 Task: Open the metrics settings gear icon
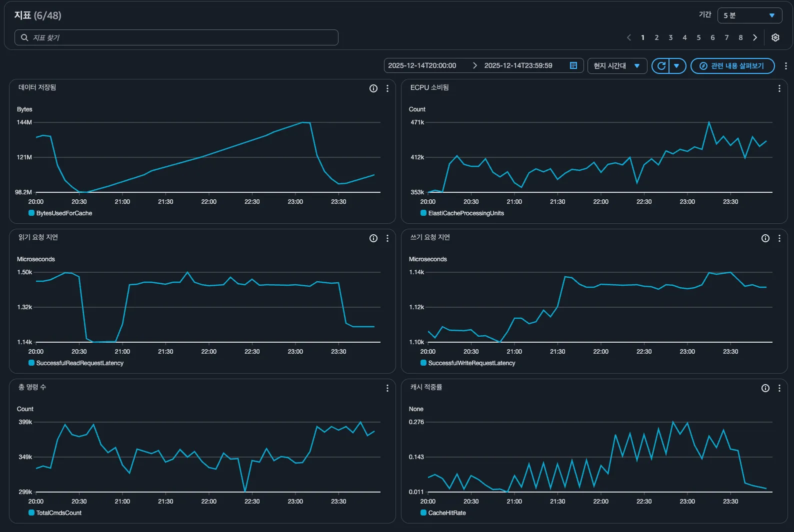click(x=775, y=37)
